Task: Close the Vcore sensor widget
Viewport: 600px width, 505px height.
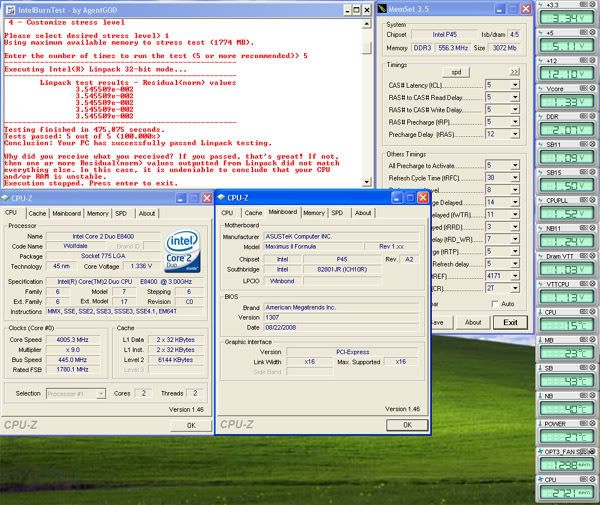Action: 592,88
